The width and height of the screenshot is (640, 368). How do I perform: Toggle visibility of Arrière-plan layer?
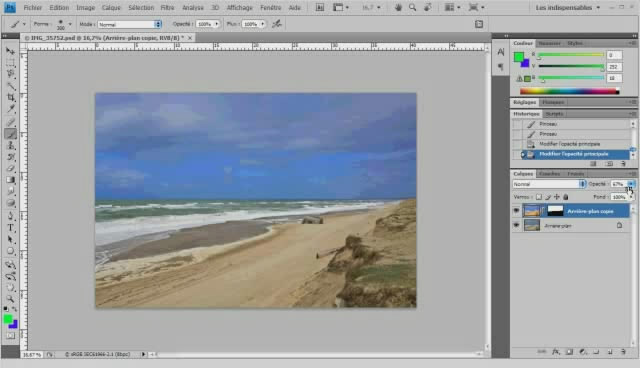pos(516,225)
